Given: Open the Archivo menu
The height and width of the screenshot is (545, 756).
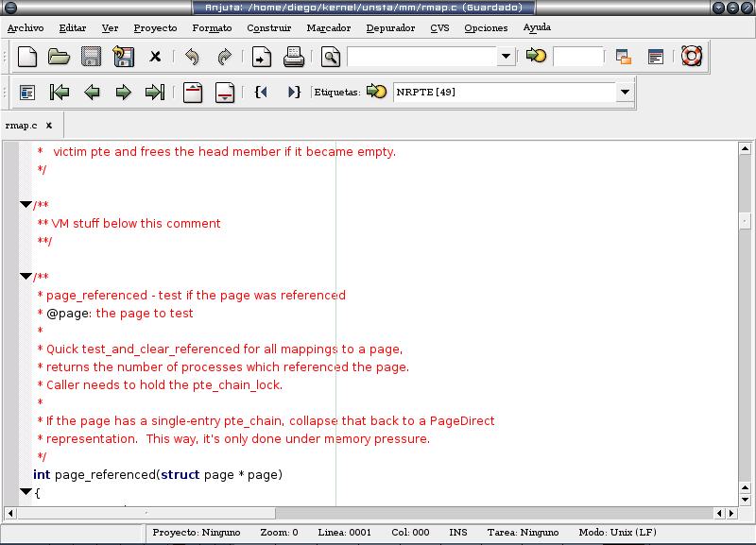Looking at the screenshot, I should pyautogui.click(x=26, y=28).
